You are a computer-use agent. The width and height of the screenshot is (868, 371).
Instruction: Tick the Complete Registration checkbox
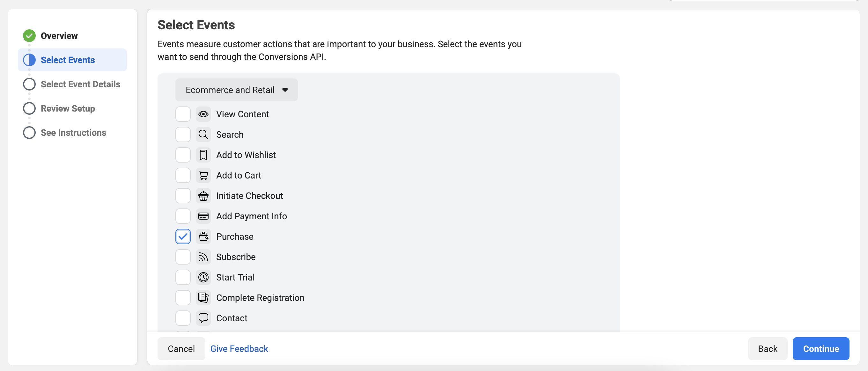click(x=183, y=298)
